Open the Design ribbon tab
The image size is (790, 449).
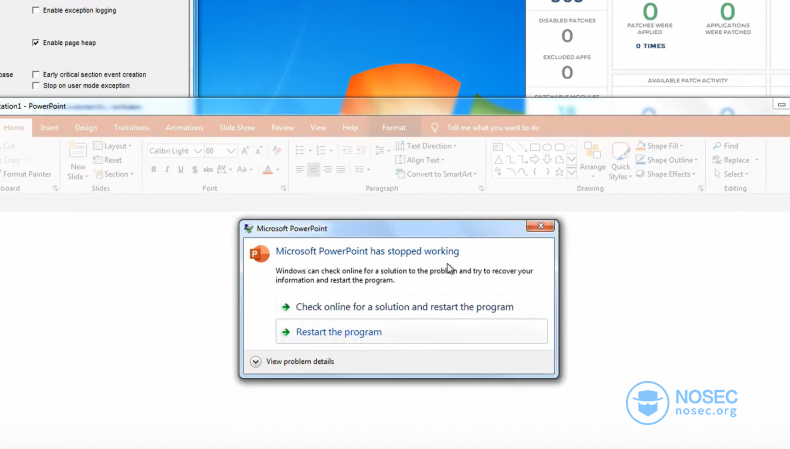point(86,127)
